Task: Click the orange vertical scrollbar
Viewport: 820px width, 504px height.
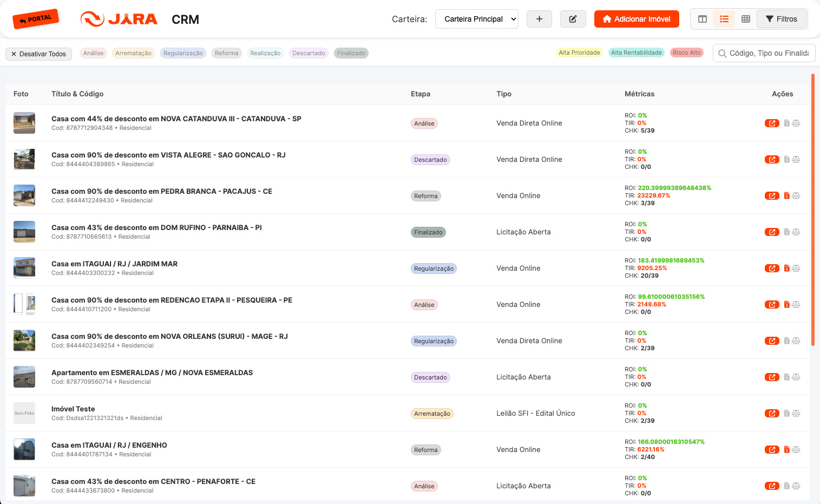Action: [x=813, y=210]
